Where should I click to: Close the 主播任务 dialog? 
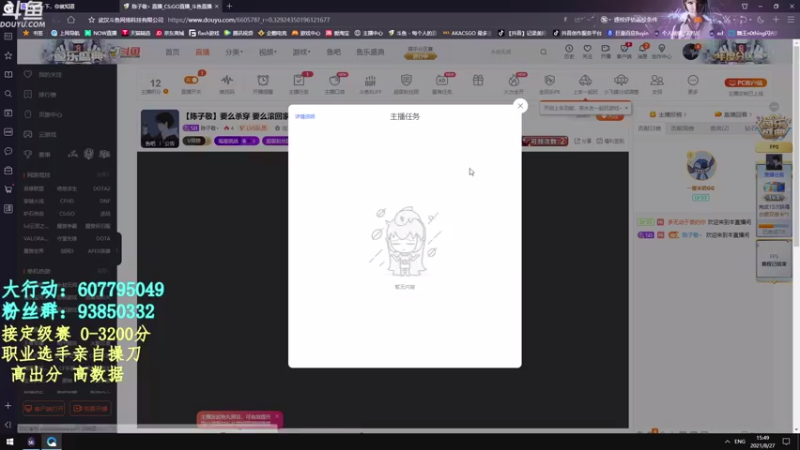coord(520,106)
